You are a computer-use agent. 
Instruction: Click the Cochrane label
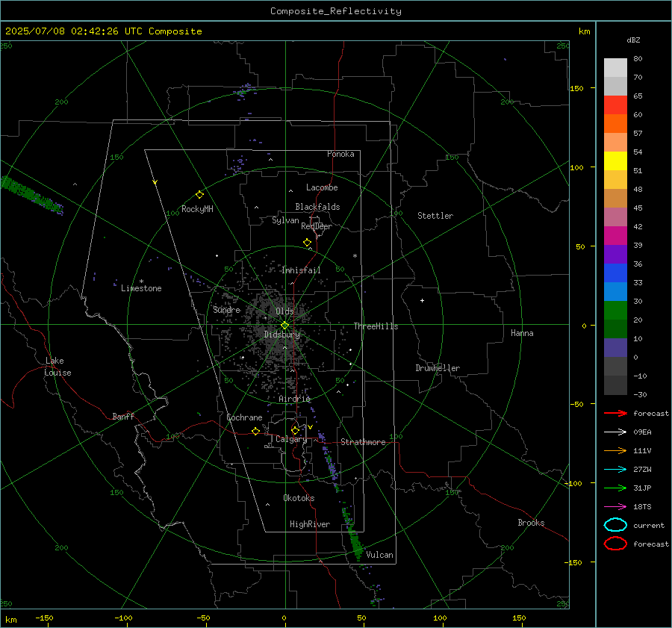[244, 417]
